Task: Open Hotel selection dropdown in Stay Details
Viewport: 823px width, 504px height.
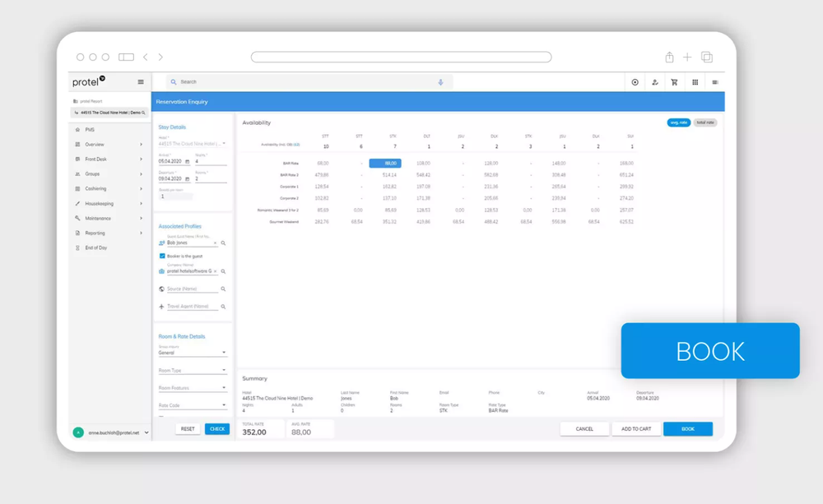Action: [x=192, y=144]
